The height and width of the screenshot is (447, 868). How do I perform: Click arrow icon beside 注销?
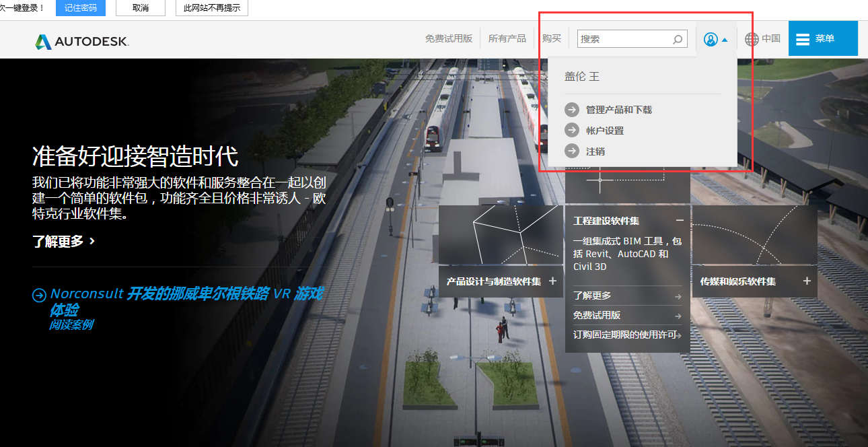[x=572, y=151]
